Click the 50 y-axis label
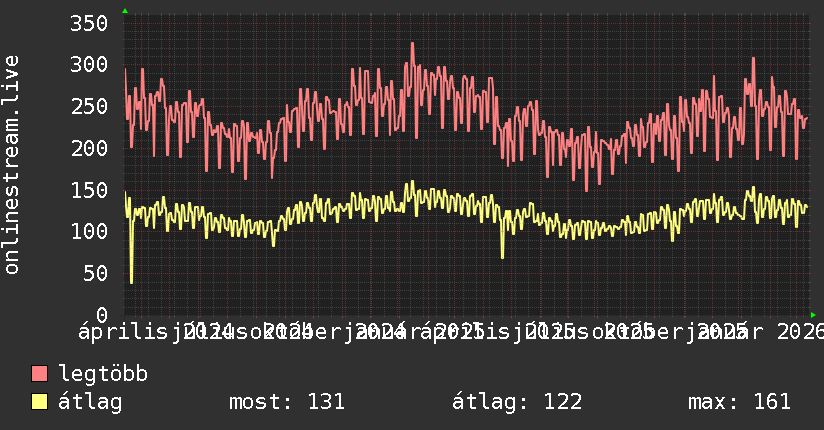This screenshot has width=824, height=430. (x=95, y=273)
